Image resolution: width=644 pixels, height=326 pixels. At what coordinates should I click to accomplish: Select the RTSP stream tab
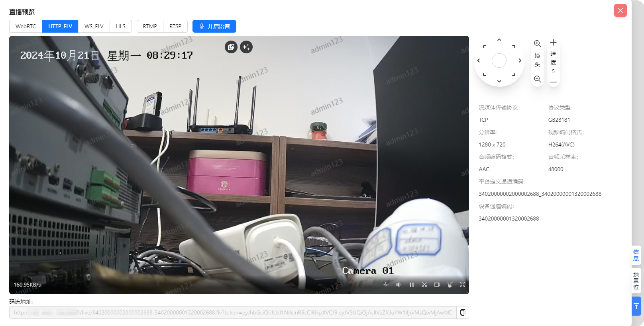click(175, 26)
